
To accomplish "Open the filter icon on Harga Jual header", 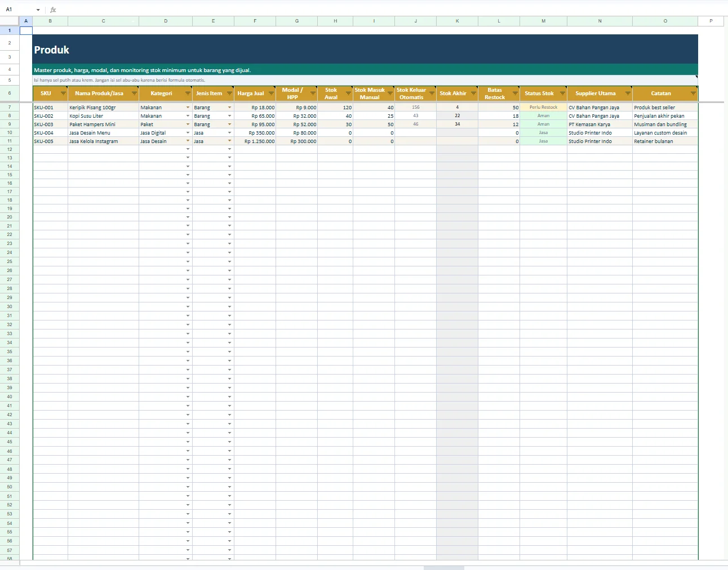I will tap(271, 93).
